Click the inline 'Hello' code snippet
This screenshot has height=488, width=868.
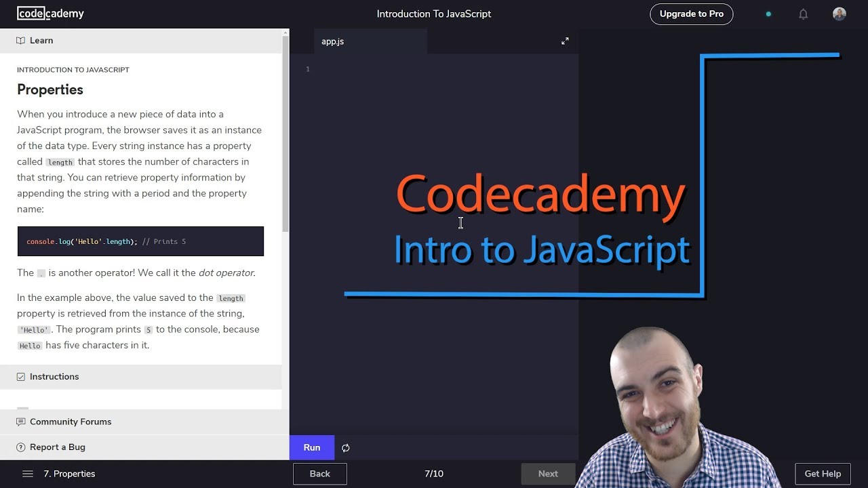coord(34,330)
